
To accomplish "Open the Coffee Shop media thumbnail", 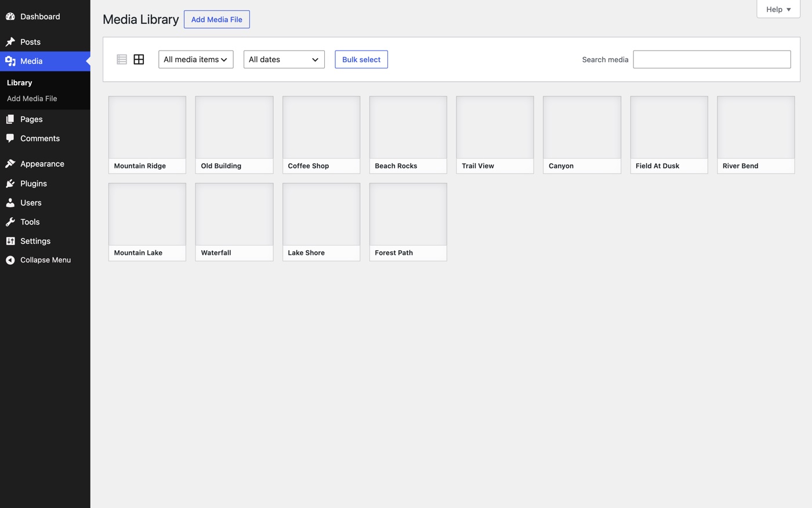I will 321,135.
